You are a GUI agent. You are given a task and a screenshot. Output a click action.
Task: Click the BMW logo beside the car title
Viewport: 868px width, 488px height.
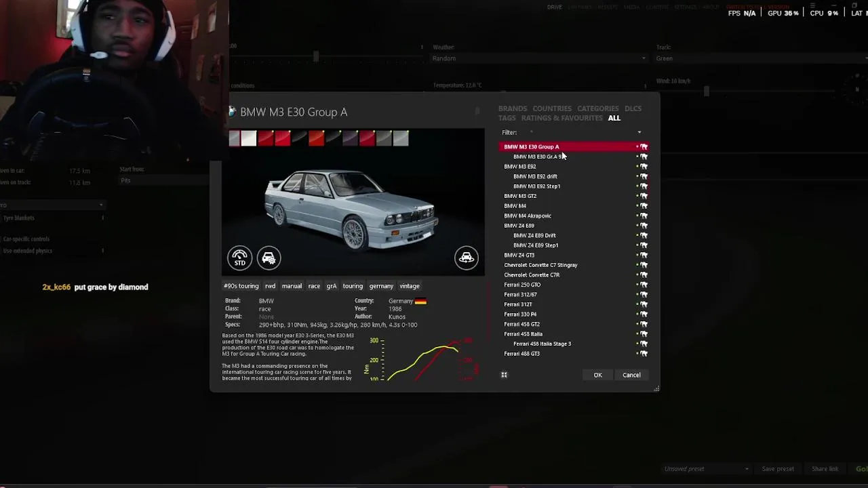pos(232,112)
